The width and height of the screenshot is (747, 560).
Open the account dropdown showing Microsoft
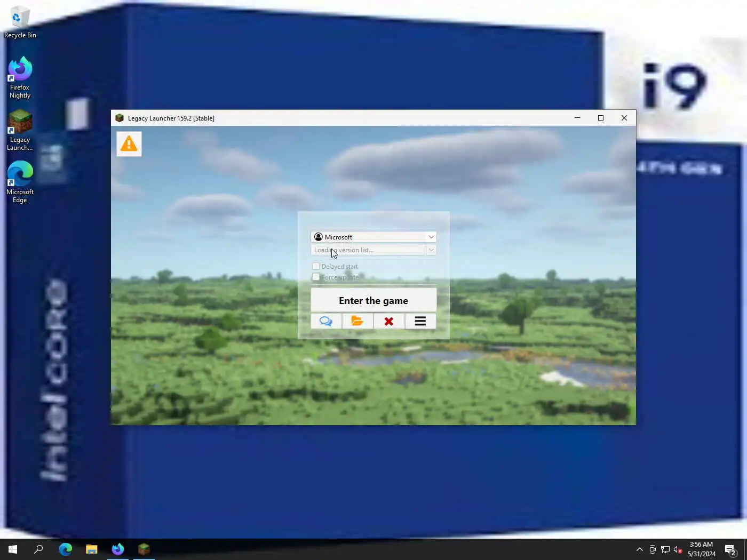(373, 237)
